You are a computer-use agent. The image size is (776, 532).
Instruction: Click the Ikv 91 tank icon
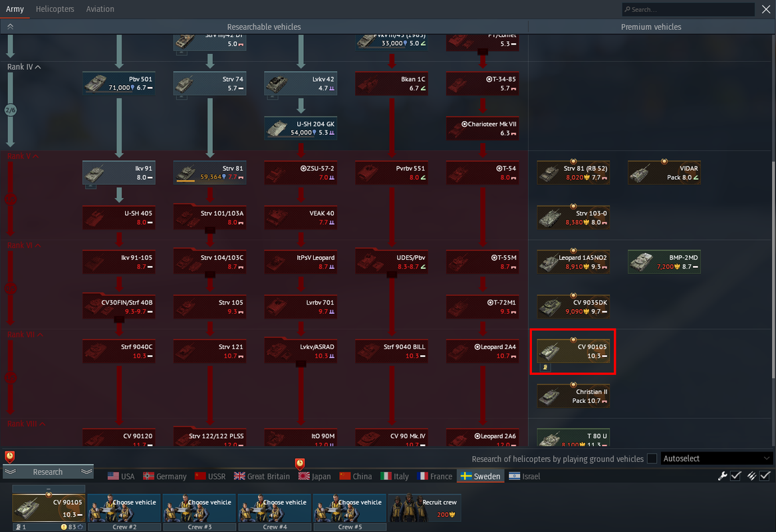coord(94,173)
